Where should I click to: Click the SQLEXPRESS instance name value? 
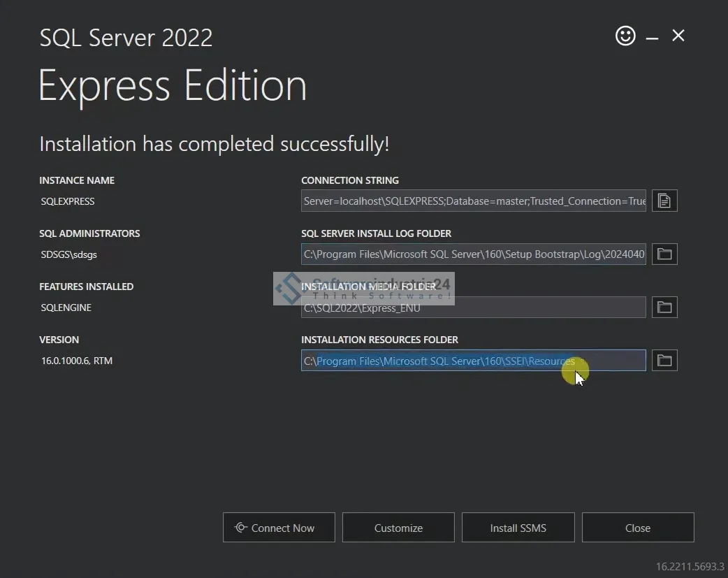[68, 201]
